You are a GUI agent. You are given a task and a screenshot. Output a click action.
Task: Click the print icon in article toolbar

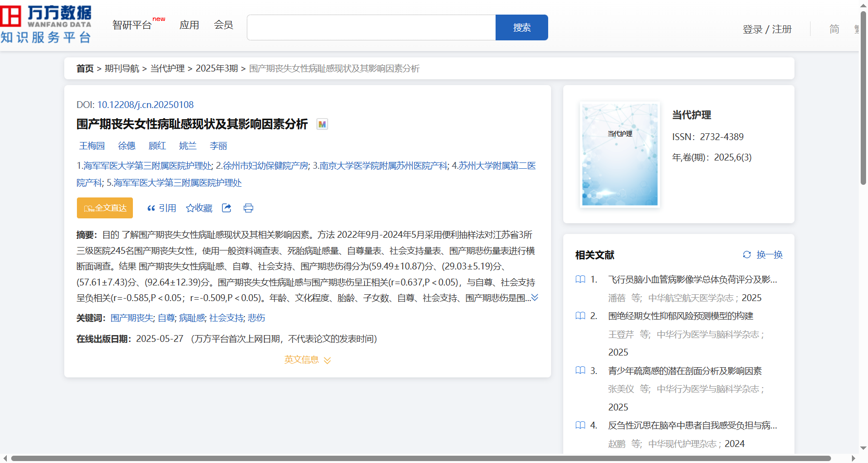point(248,208)
